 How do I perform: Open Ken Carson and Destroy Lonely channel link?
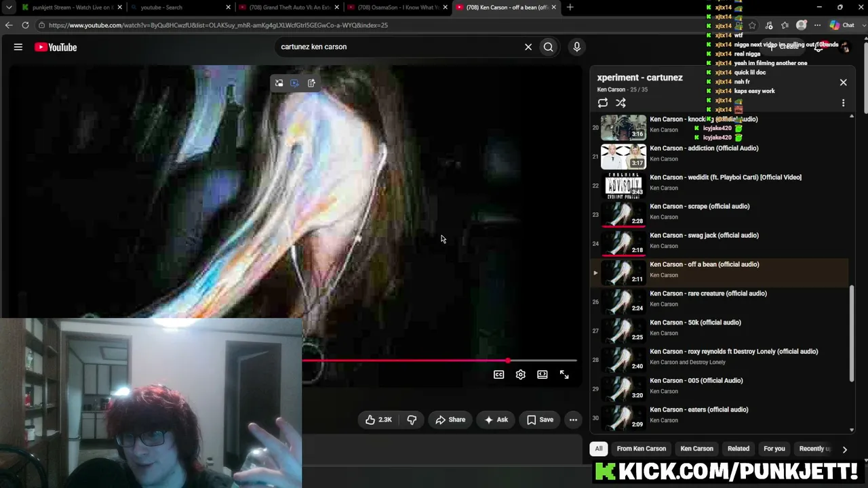pos(688,363)
